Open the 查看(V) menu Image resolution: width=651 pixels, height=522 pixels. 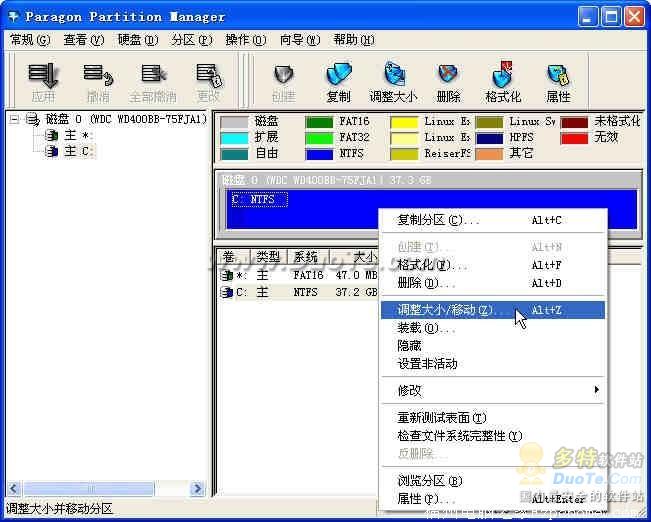click(x=83, y=40)
